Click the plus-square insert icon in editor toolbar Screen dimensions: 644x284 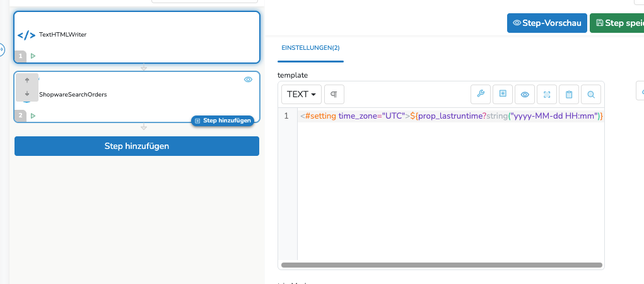point(503,94)
